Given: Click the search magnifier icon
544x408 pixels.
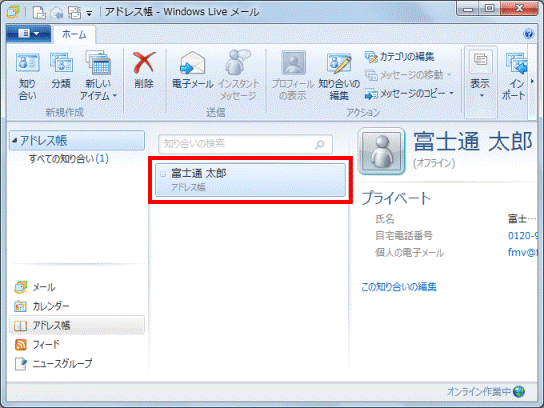Looking at the screenshot, I should (x=320, y=144).
